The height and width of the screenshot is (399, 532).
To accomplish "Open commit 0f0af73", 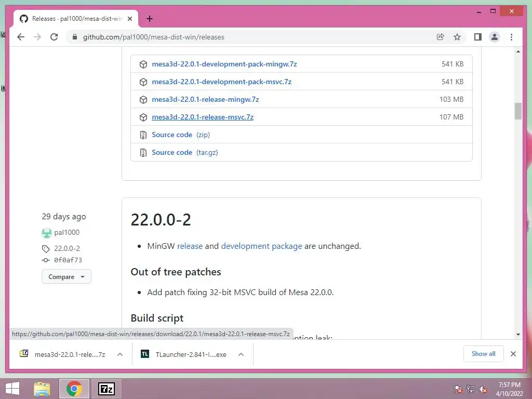I will point(68,260).
